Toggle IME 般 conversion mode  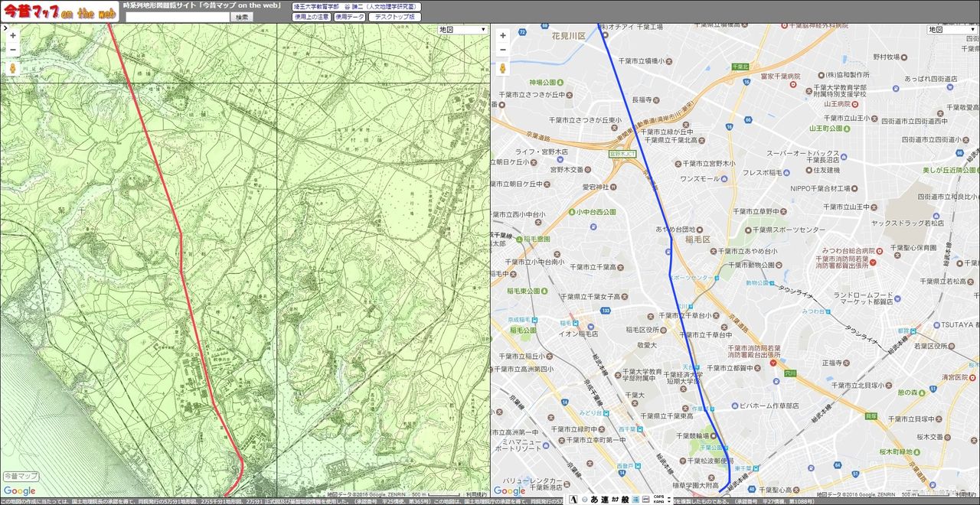pyautogui.click(x=624, y=499)
